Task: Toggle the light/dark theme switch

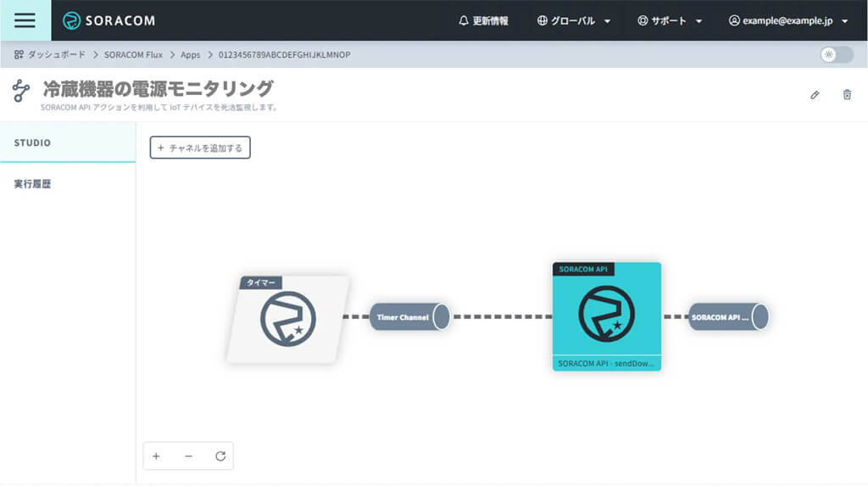Action: pyautogui.click(x=837, y=54)
